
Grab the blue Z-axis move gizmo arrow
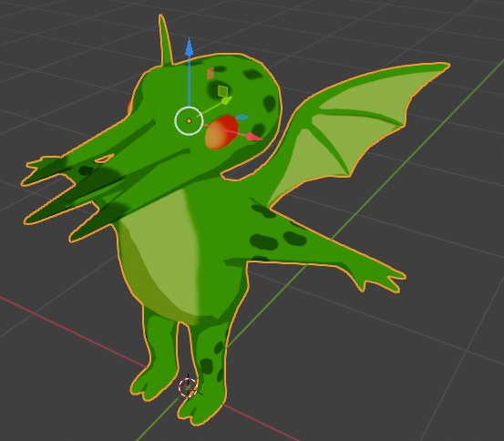[189, 48]
